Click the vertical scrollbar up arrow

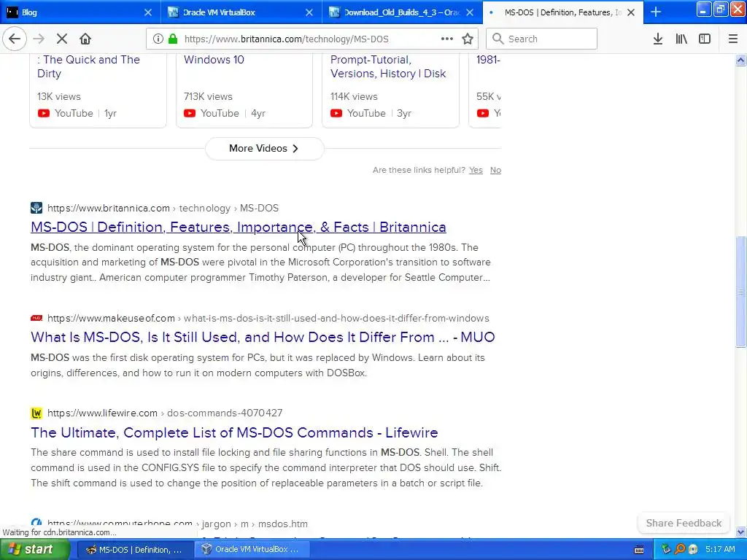point(740,60)
